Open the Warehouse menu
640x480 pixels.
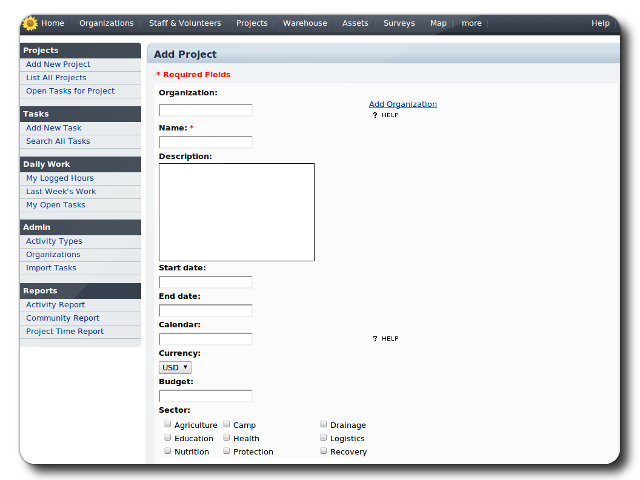tap(304, 23)
